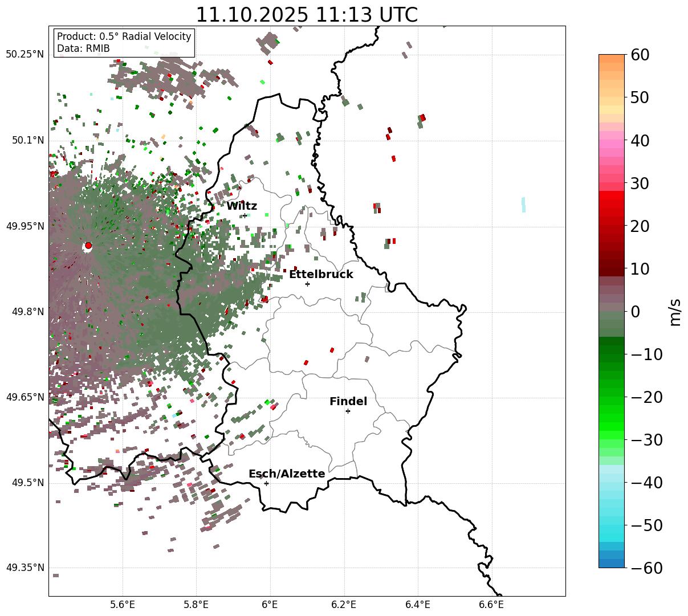Select the Ettelbruck map label

(321, 275)
